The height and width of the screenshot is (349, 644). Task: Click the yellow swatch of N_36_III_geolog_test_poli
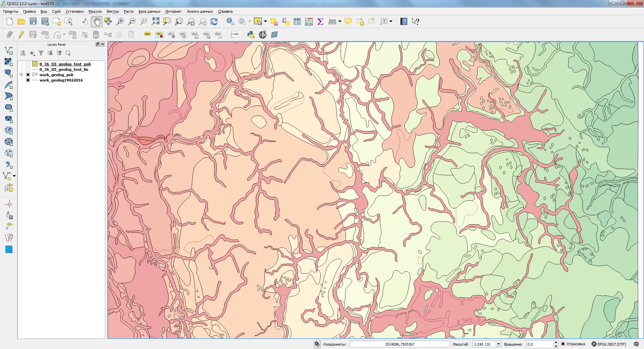35,64
